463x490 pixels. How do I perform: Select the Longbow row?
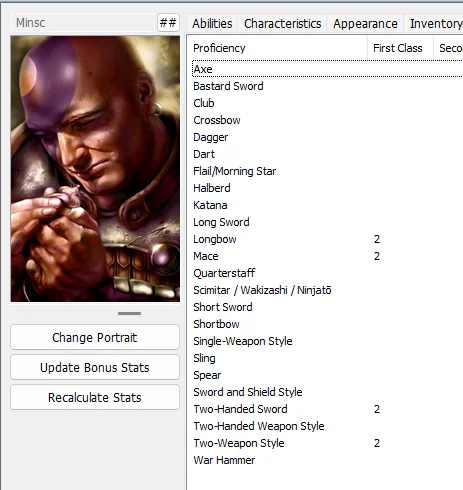click(327, 239)
